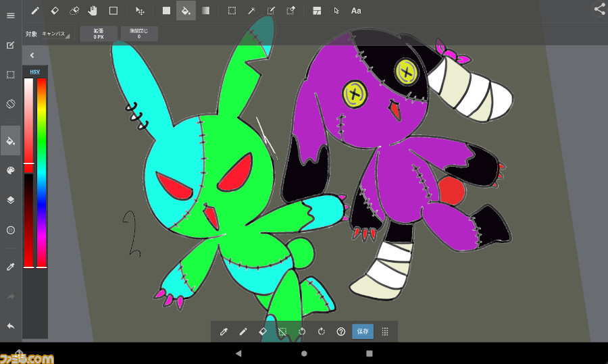
Task: Select the Selection Eraser tool
Action: click(290, 11)
